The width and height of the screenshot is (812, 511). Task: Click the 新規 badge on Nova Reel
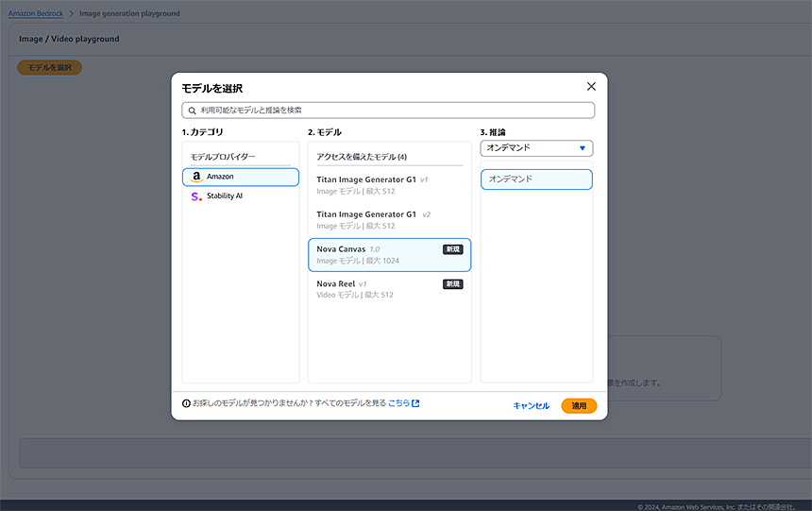coord(452,284)
